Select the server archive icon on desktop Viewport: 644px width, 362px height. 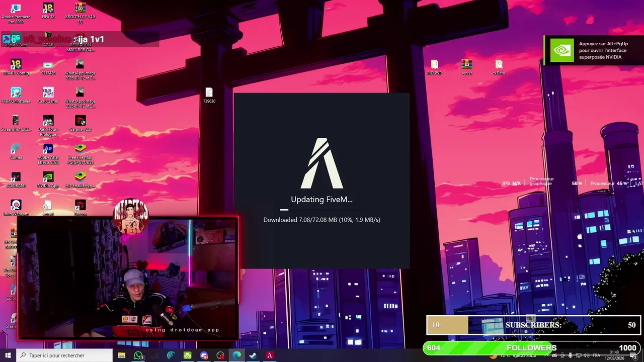[x=466, y=67]
